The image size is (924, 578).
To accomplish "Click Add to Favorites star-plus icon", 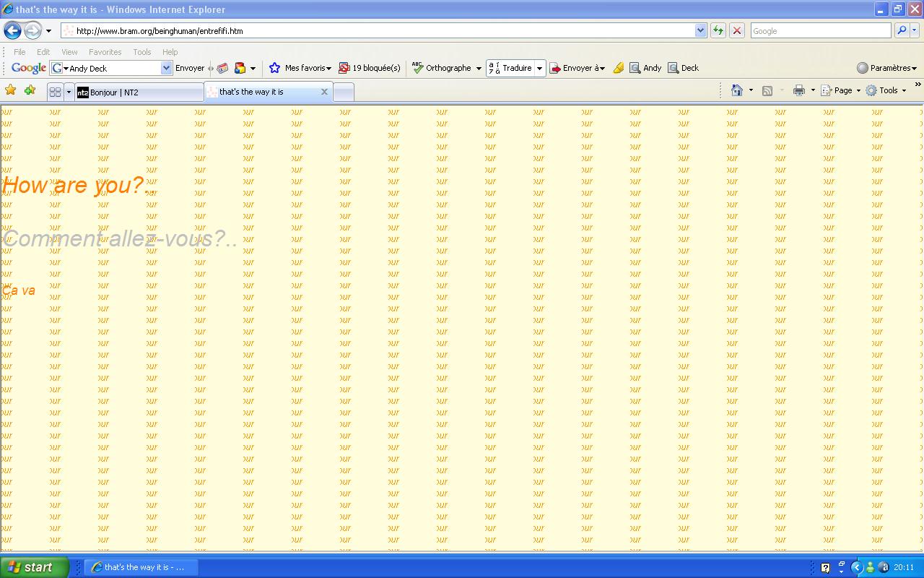I will pyautogui.click(x=30, y=90).
